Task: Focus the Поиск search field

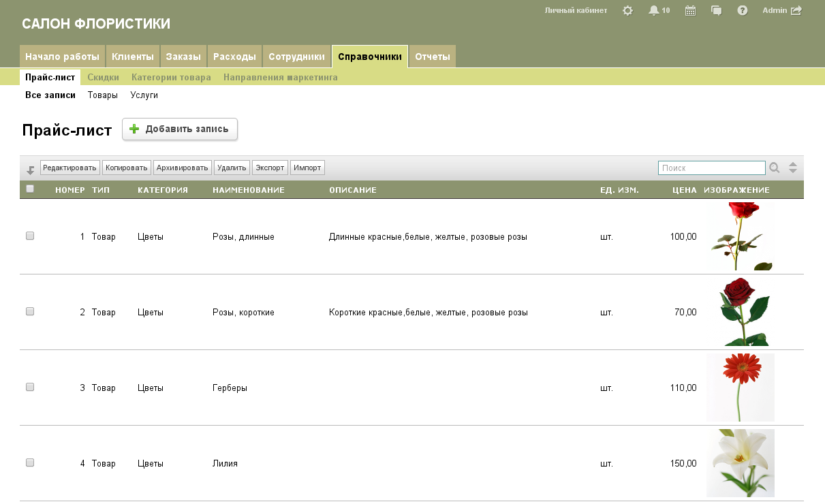Action: coord(711,168)
